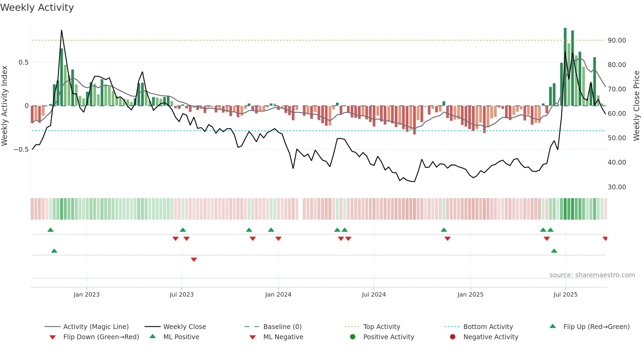Image resolution: width=644 pixels, height=362 pixels.
Task: Click the 40.00 price axis label
Action: coord(617,162)
